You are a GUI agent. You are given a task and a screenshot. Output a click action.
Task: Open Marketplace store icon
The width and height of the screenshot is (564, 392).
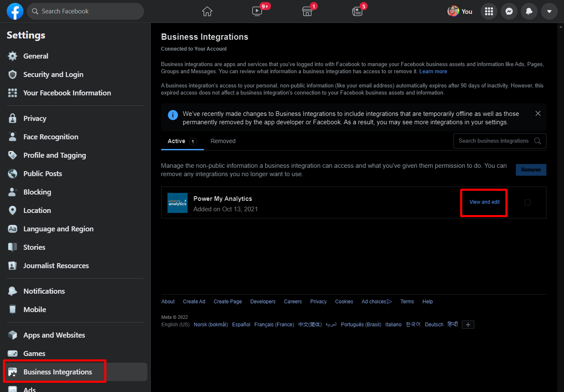(307, 11)
